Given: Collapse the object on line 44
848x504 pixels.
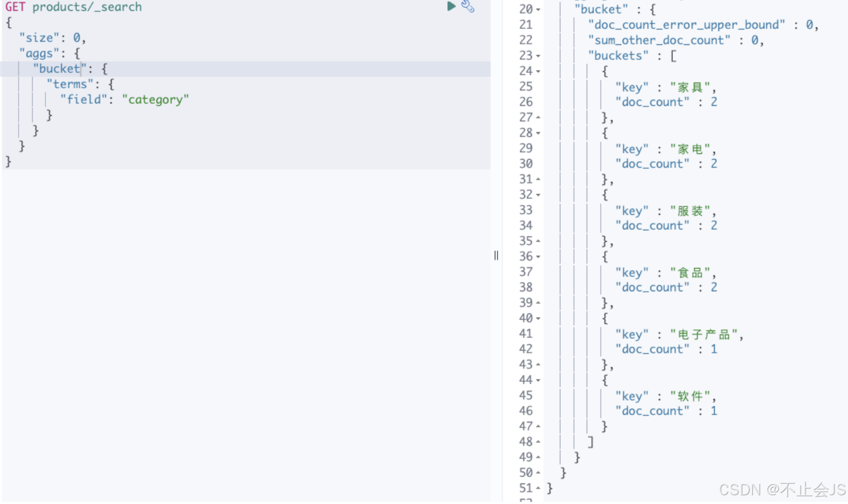Looking at the screenshot, I should point(538,380).
